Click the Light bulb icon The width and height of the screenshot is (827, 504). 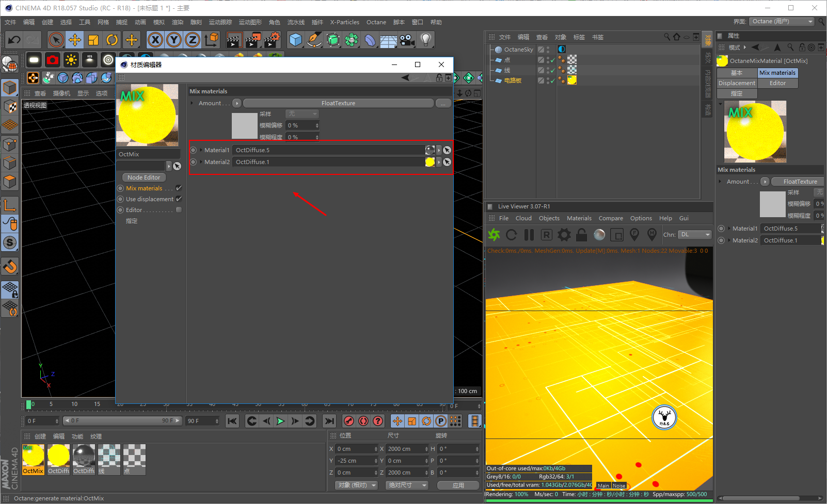click(425, 40)
